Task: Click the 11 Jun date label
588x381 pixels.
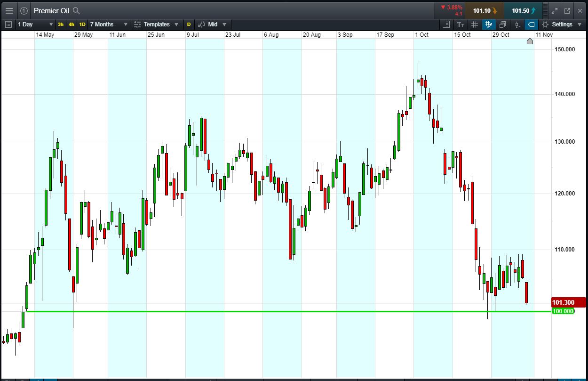Action: pos(117,34)
